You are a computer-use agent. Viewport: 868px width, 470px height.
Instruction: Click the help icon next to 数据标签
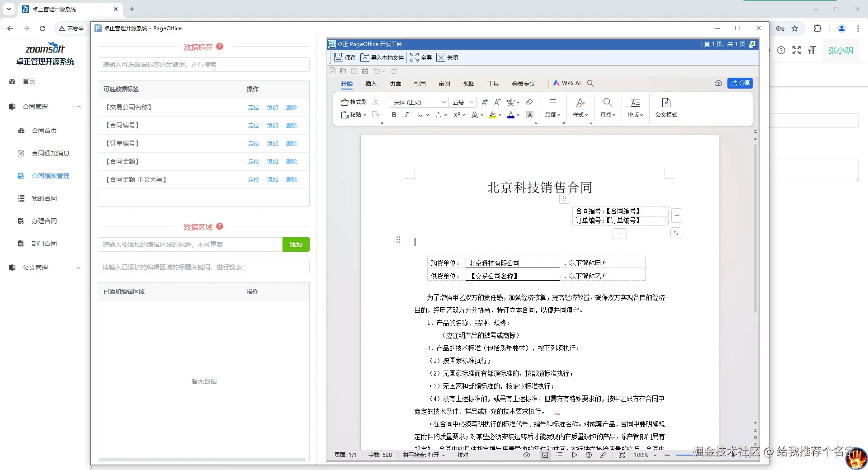tap(220, 47)
